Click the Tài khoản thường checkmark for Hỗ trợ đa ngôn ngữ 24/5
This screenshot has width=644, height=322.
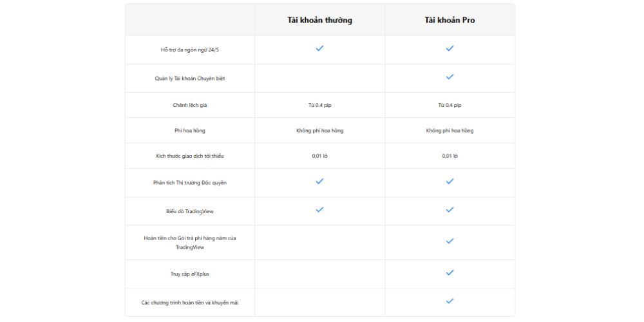[x=319, y=49]
